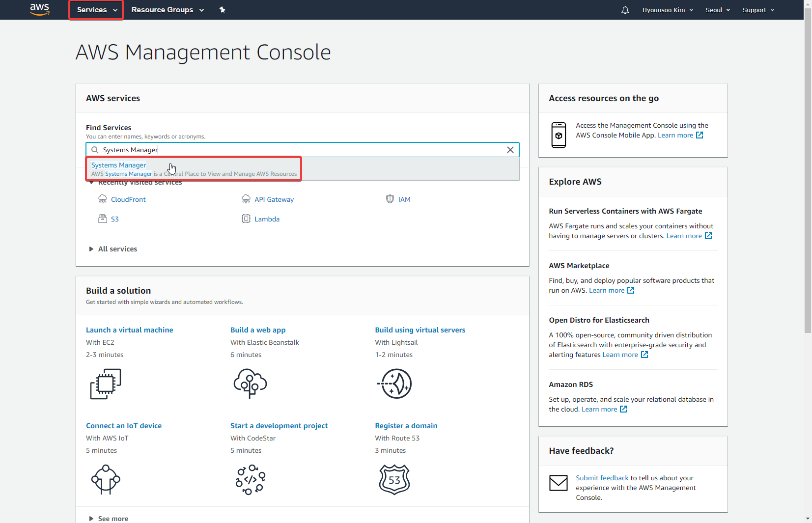Click the Submit feedback link

(602, 478)
